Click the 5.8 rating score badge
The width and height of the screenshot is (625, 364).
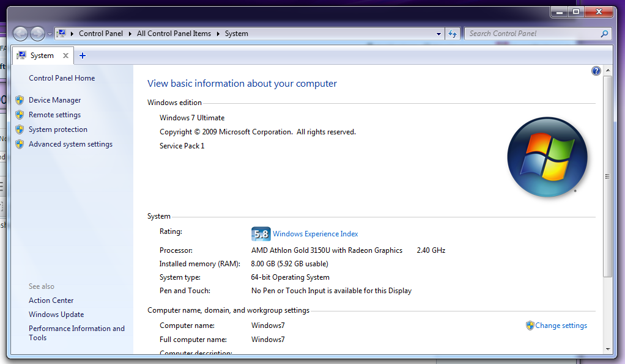(261, 234)
